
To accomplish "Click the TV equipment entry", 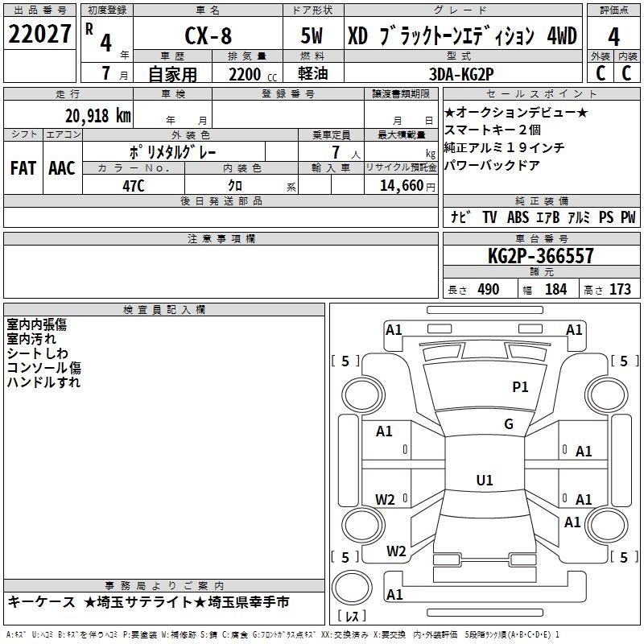I will click(x=489, y=217).
